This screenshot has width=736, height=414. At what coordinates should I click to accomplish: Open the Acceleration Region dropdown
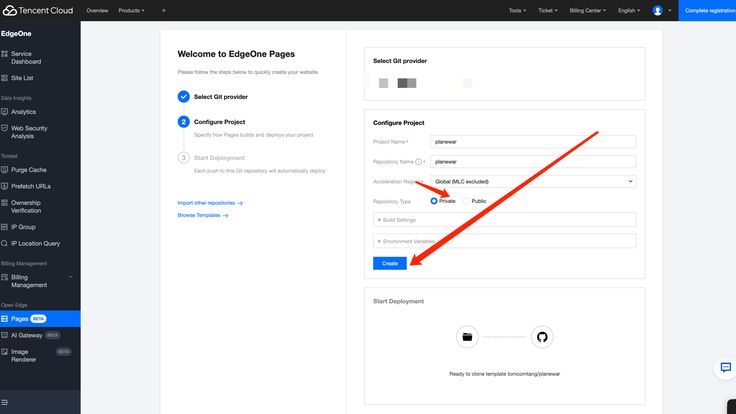coord(533,181)
